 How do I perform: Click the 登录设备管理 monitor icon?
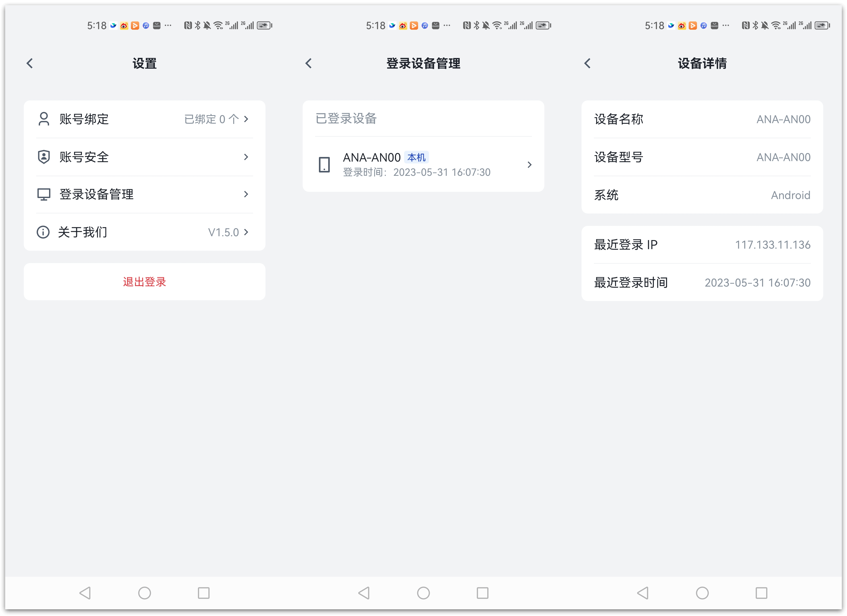pyautogui.click(x=44, y=194)
